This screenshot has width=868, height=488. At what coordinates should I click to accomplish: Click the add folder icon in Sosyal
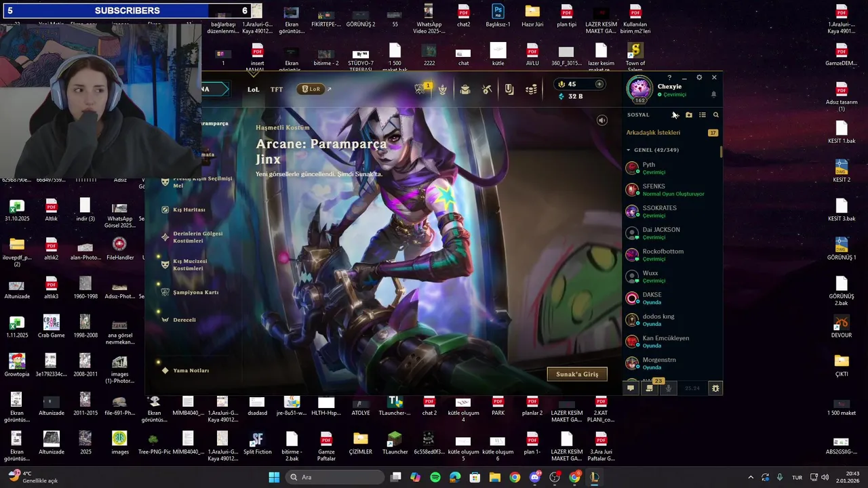689,115
